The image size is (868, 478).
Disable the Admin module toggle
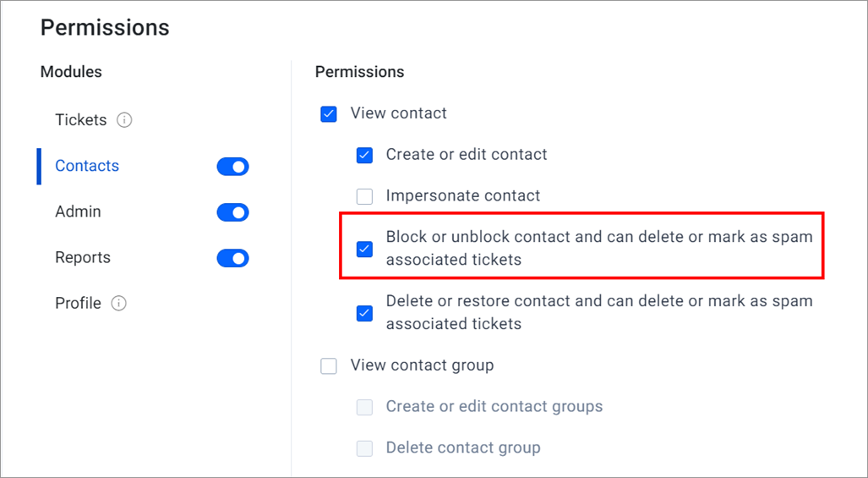click(x=232, y=212)
